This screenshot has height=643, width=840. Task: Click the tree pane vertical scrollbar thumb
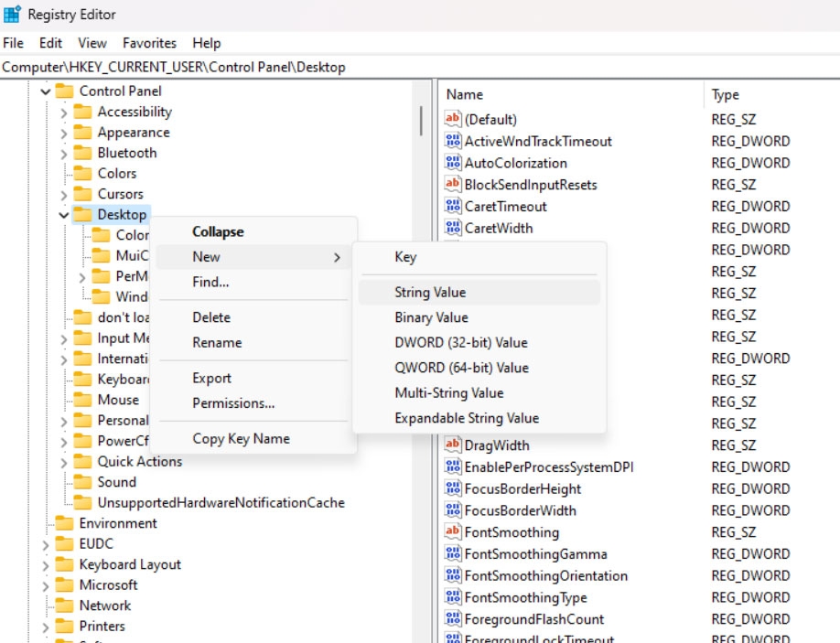pos(421,121)
